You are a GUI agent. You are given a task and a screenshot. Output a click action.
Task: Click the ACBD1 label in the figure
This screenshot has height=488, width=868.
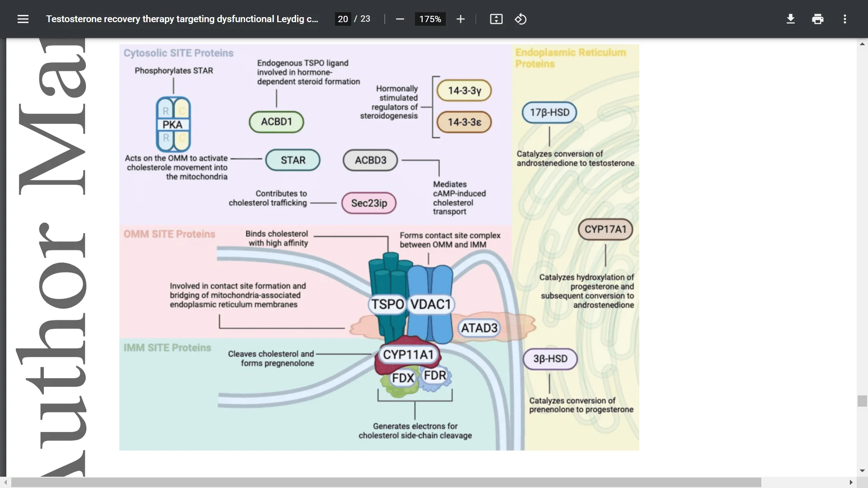(276, 122)
